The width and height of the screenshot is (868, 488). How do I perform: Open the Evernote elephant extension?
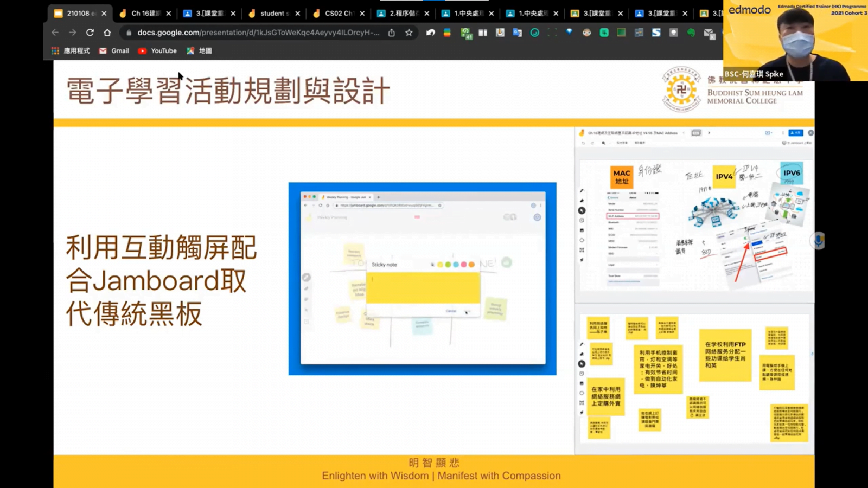[691, 33]
